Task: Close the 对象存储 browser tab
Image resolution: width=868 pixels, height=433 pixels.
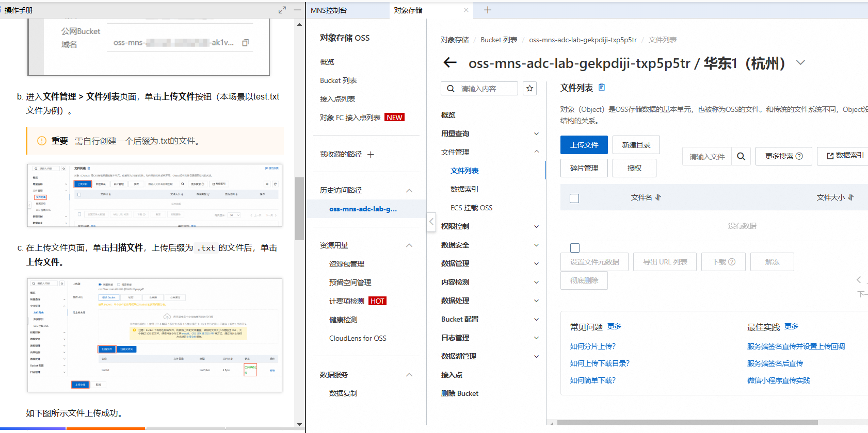Action: (x=466, y=10)
